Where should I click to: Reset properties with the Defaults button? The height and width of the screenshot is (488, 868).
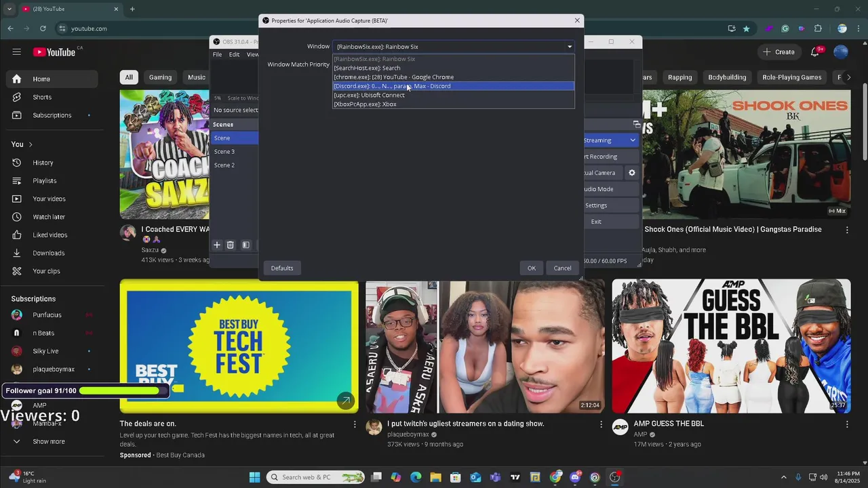282,268
